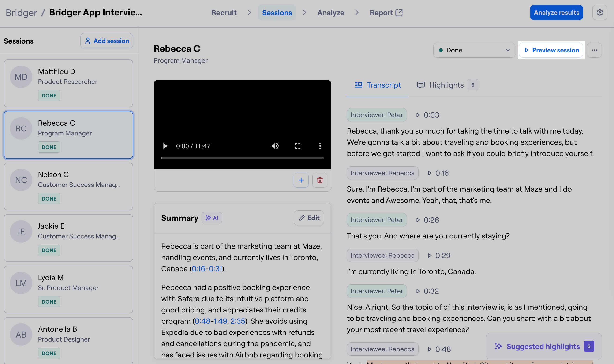Go to the Recruit step
Screen dimensions: 614x364
click(x=224, y=13)
